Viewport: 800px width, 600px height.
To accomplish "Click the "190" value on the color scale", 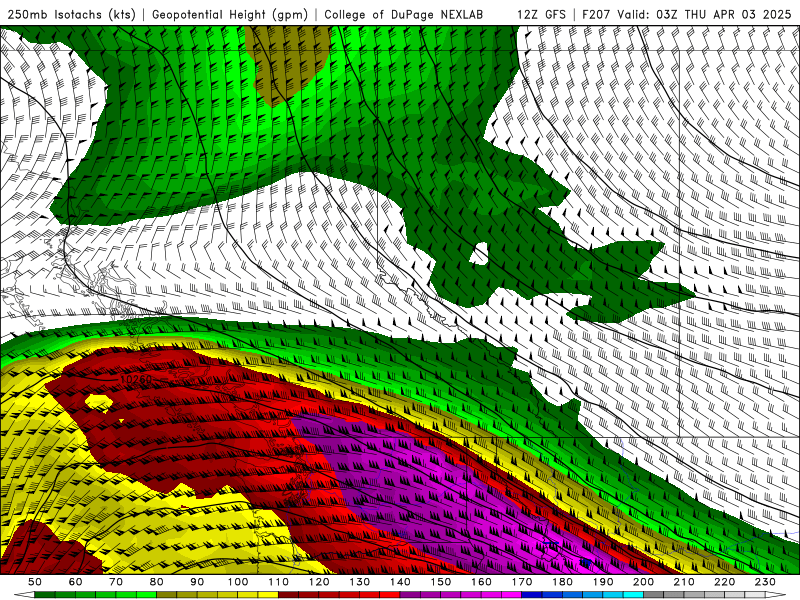I will (603, 582).
